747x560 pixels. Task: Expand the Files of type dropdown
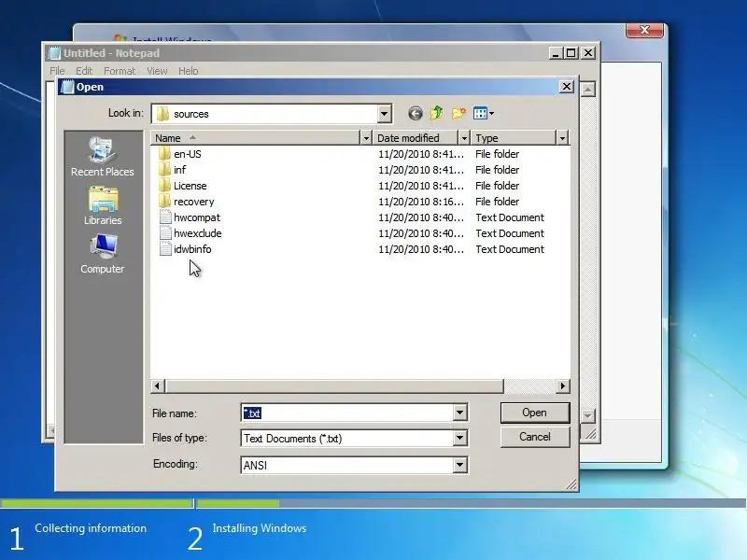pyautogui.click(x=459, y=438)
